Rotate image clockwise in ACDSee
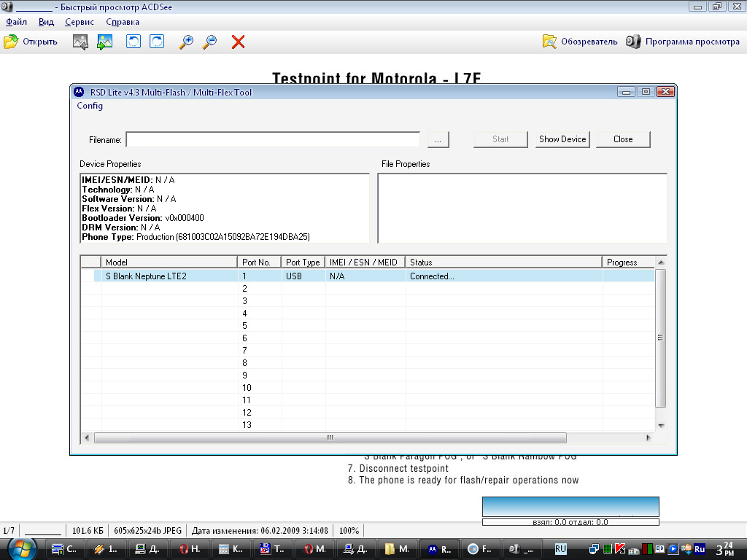Screen dimensions: 747x560 click(x=157, y=42)
